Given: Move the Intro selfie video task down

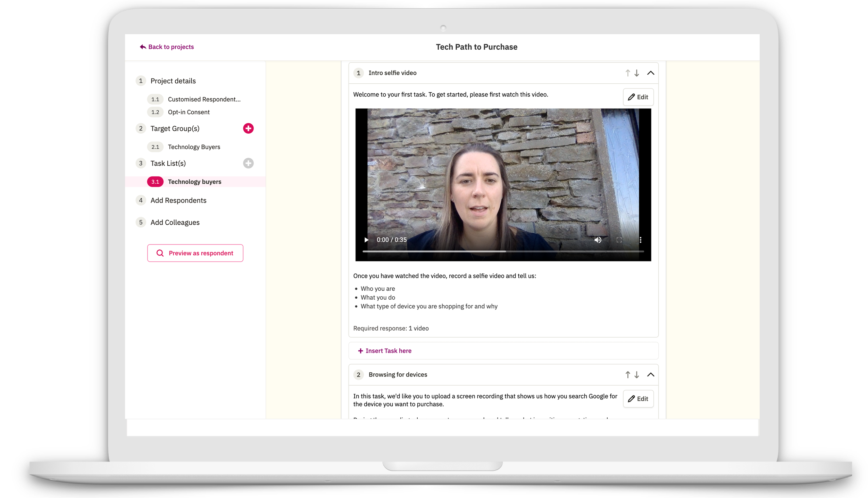Looking at the screenshot, I should tap(636, 73).
